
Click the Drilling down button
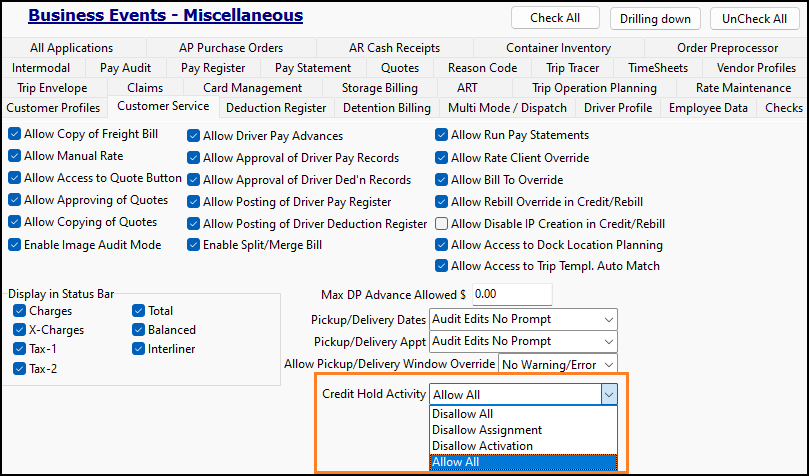coord(655,19)
